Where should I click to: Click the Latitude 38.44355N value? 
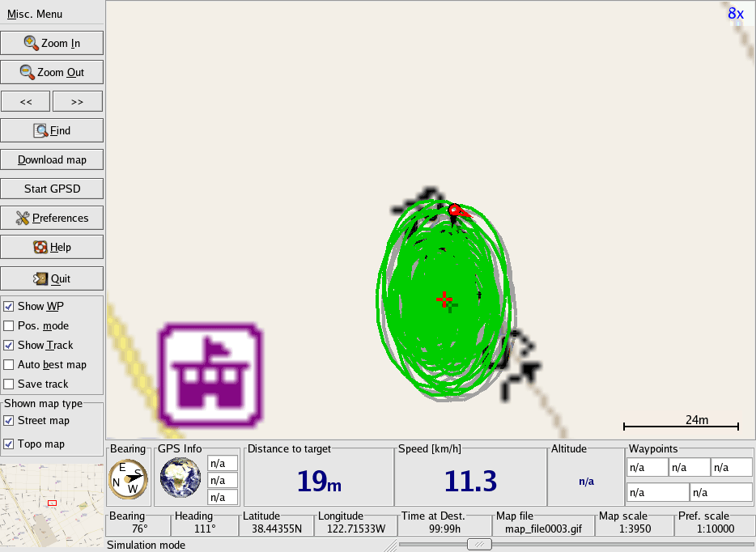click(277, 529)
